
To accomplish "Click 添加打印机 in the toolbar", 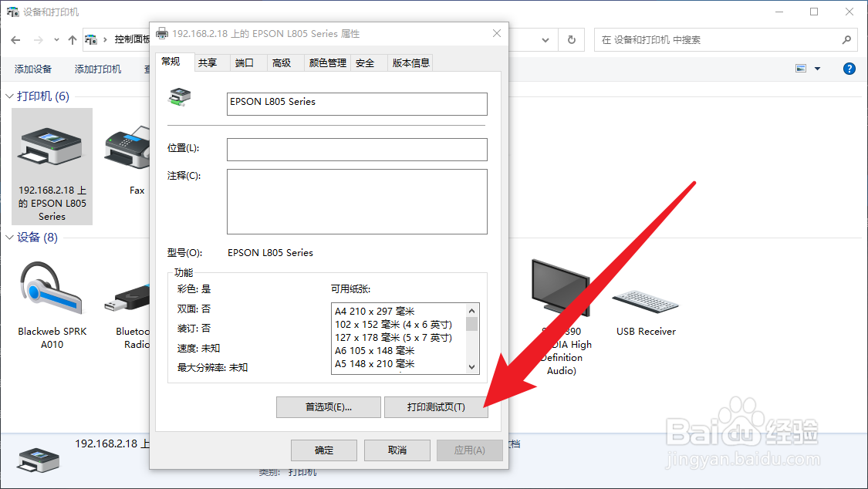I will [x=98, y=69].
